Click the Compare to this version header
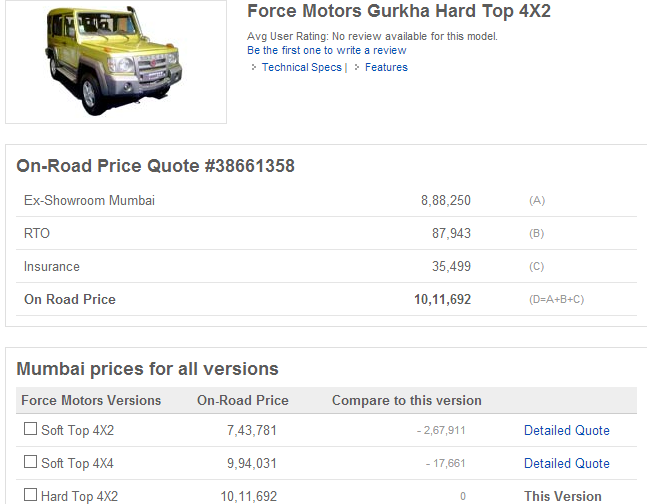The height and width of the screenshot is (504, 647). pos(406,400)
